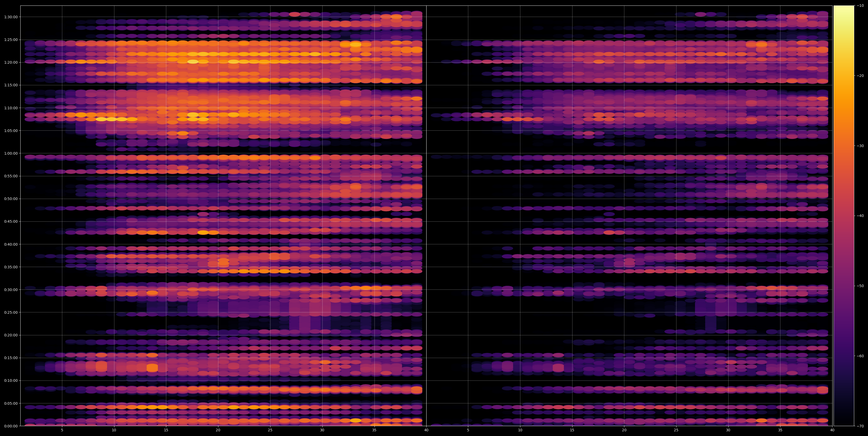Select the 1:00:00 y-axis tick label
868x436 pixels.
(11, 153)
